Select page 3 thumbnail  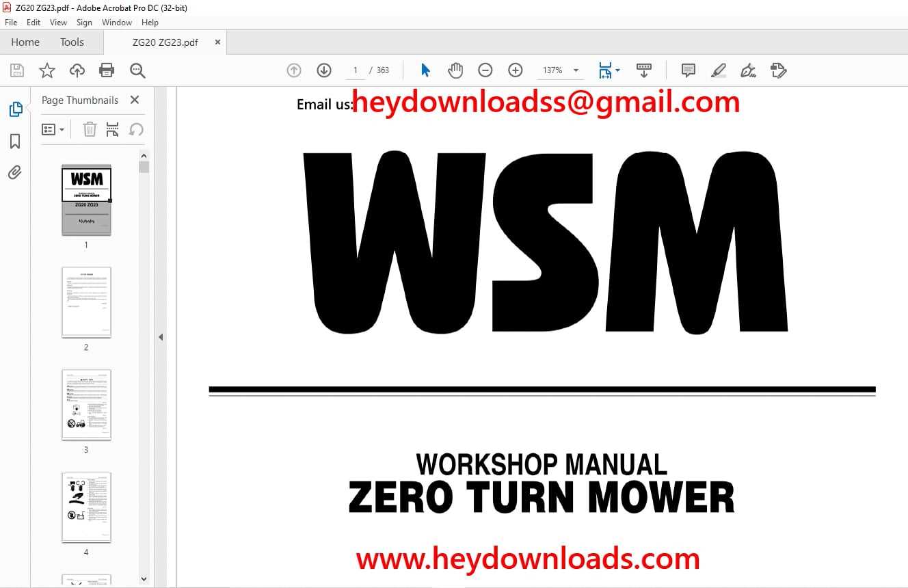(x=86, y=405)
